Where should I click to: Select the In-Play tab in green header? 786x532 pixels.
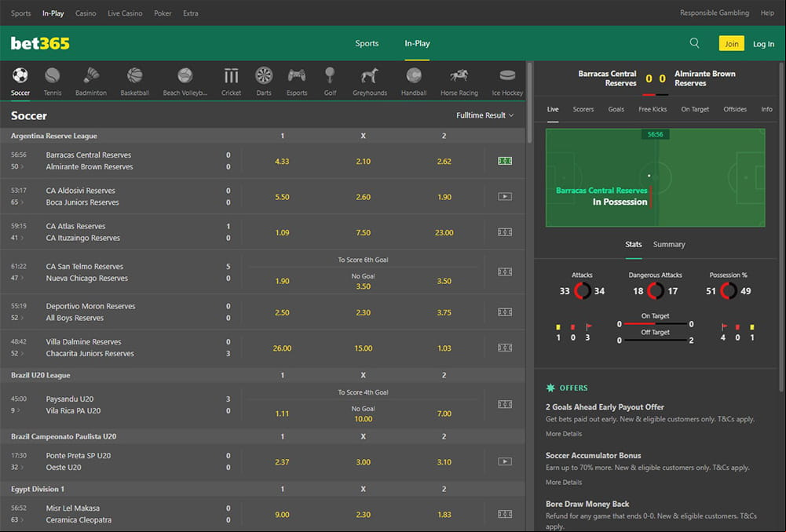click(417, 43)
